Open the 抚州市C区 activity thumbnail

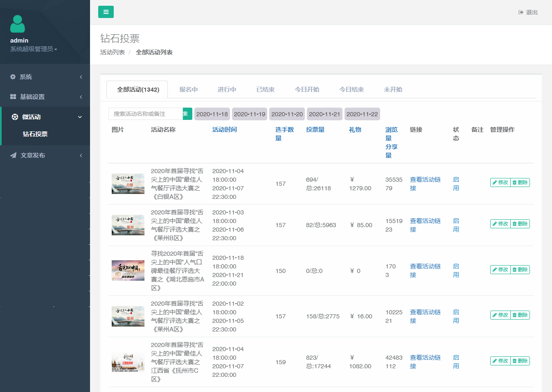pos(128,362)
